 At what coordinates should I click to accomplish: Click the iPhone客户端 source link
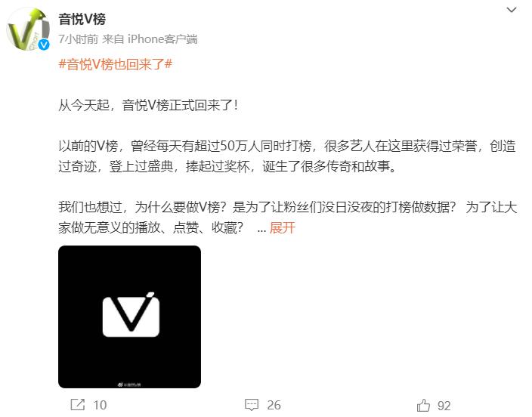pyautogui.click(x=162, y=39)
